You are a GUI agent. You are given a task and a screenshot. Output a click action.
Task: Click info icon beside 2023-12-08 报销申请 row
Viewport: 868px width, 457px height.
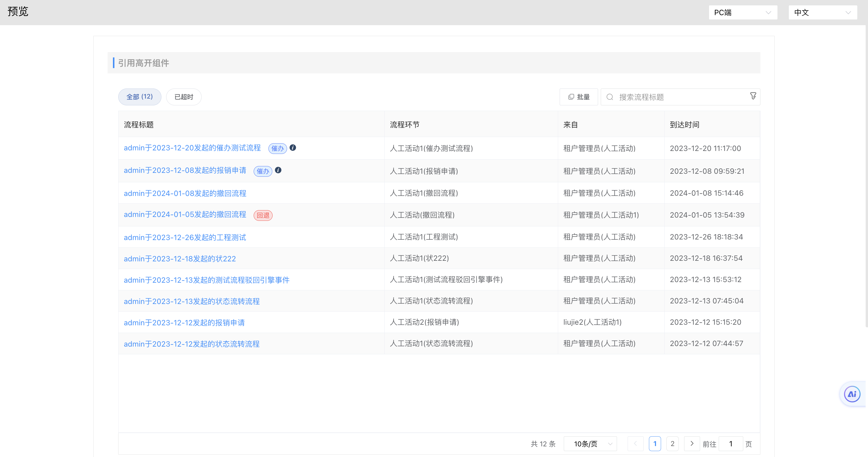pyautogui.click(x=278, y=170)
